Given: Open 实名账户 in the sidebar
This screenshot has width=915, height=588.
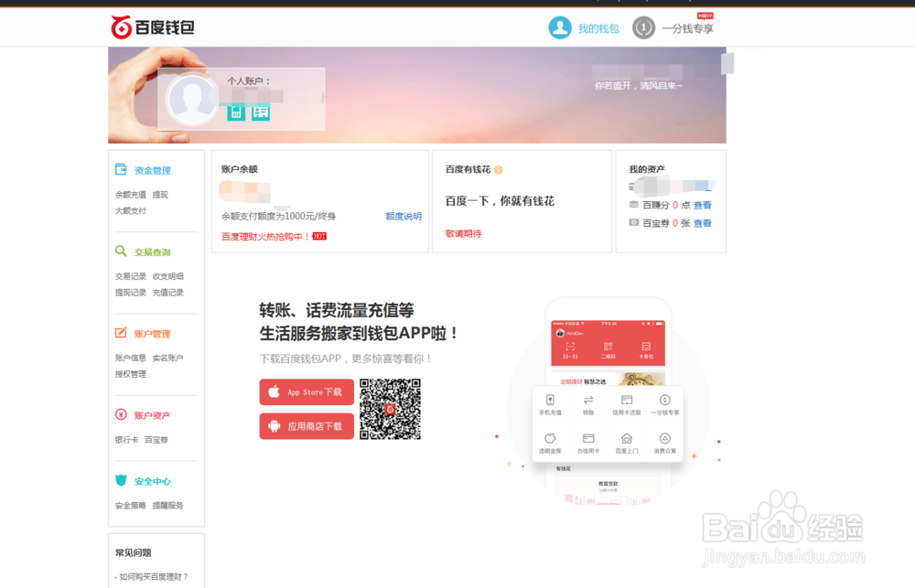Looking at the screenshot, I should 168,358.
